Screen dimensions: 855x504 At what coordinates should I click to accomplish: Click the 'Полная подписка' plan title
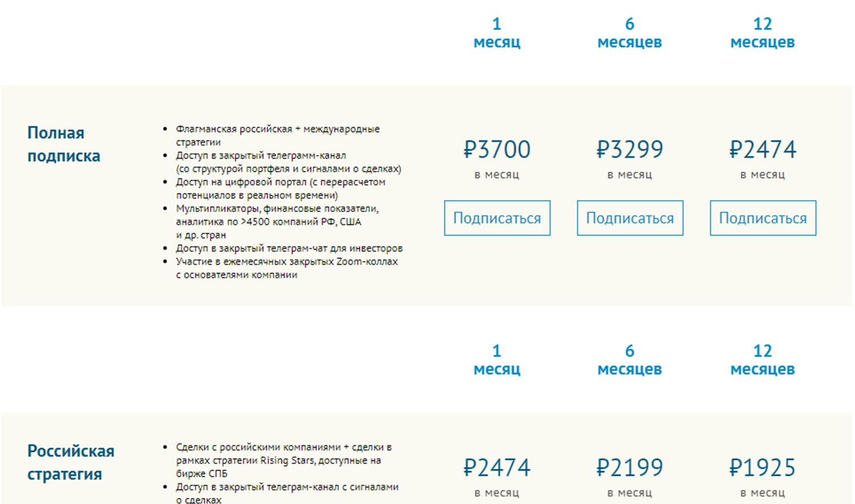coord(63,144)
